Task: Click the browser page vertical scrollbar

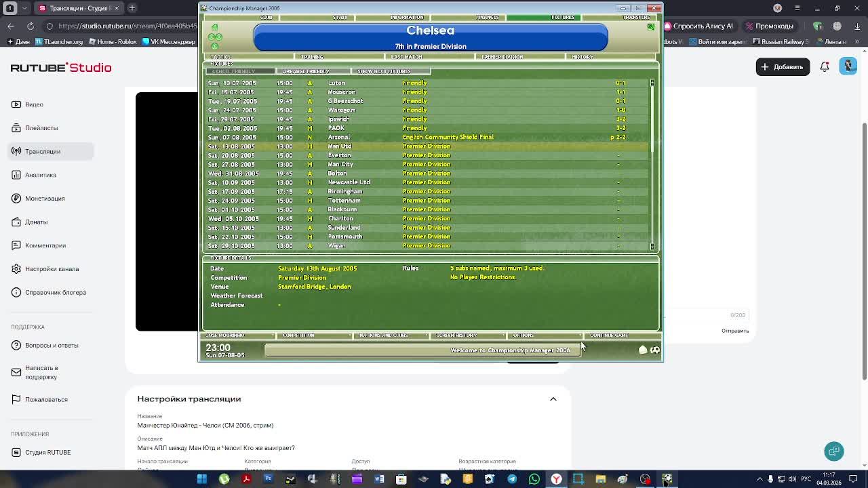Action: pyautogui.click(x=863, y=251)
